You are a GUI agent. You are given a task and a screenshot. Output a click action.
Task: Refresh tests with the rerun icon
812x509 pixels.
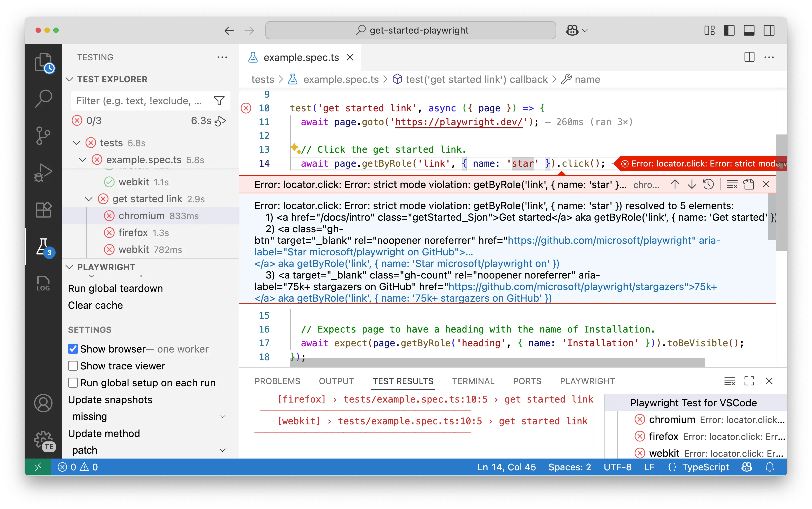221,120
